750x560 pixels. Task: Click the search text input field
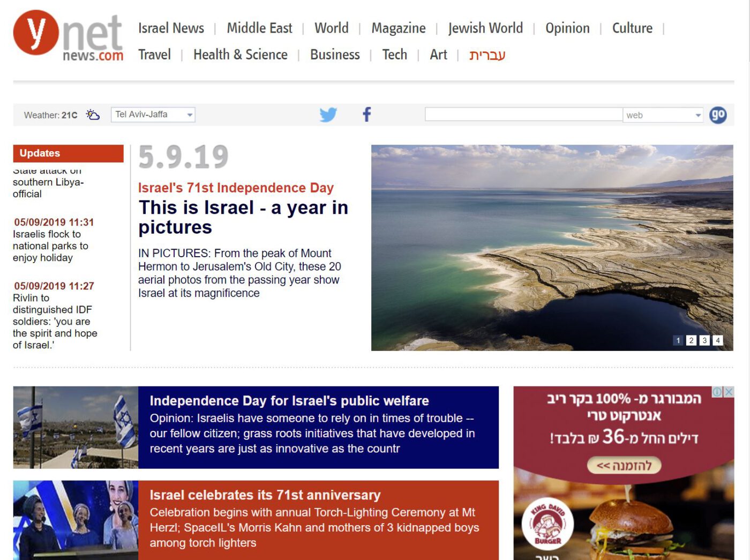(523, 115)
